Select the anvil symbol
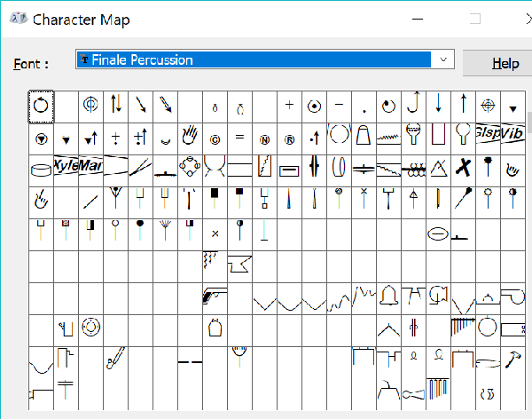This screenshot has height=419, width=532. (x=239, y=263)
